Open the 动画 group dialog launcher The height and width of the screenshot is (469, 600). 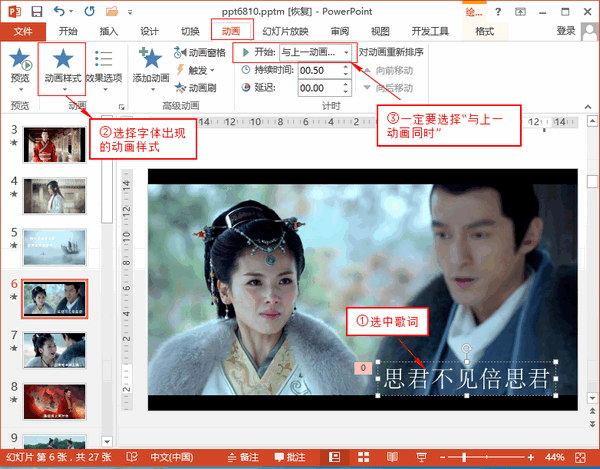(x=121, y=106)
